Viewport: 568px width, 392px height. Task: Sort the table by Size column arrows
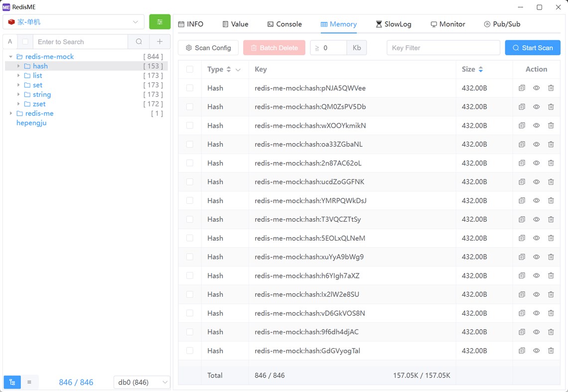click(x=481, y=69)
